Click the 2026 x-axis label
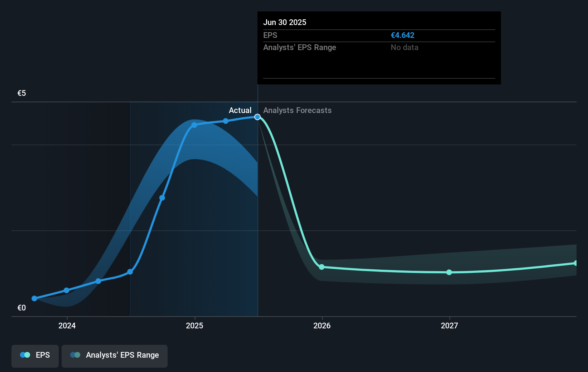 coord(322,325)
